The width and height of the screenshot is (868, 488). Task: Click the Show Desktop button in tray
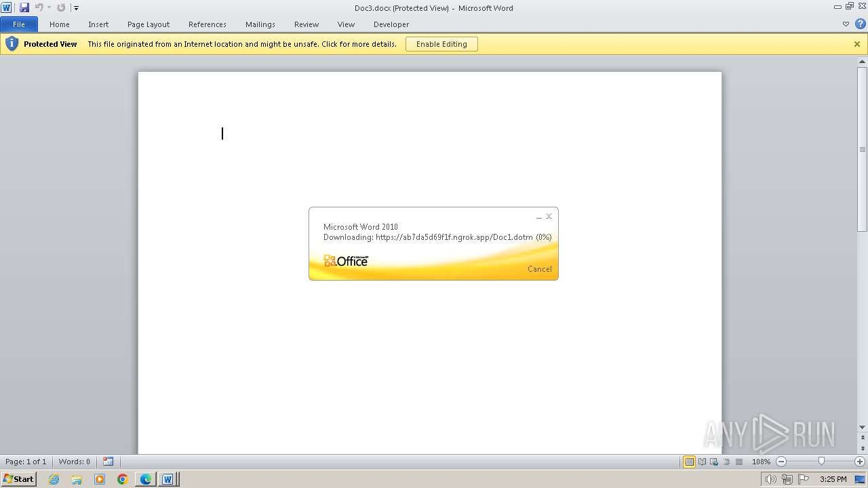pos(861,479)
